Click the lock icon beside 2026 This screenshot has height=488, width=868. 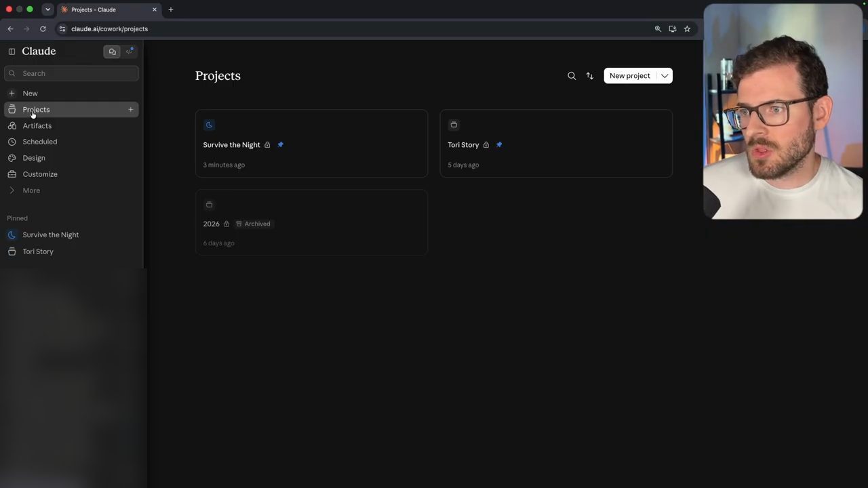coord(226,224)
